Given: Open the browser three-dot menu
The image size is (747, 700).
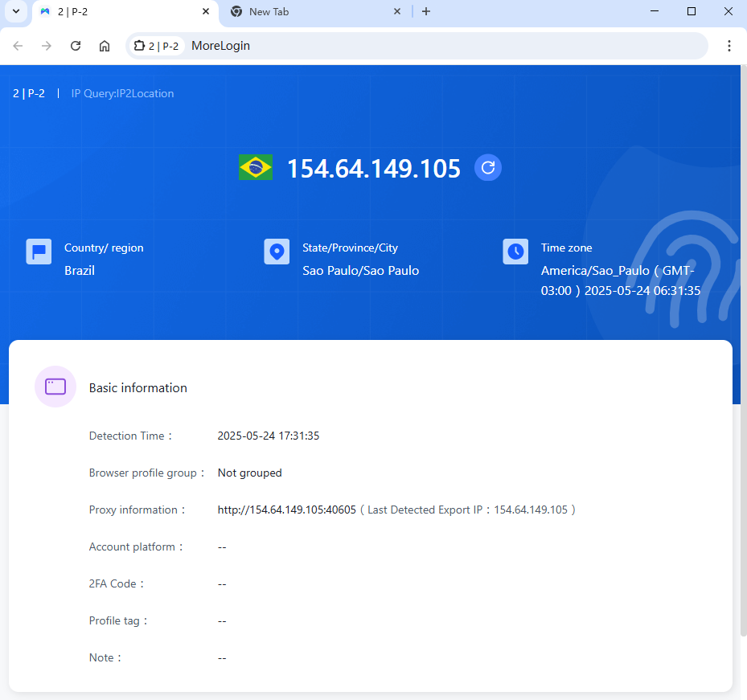Looking at the screenshot, I should tap(729, 46).
